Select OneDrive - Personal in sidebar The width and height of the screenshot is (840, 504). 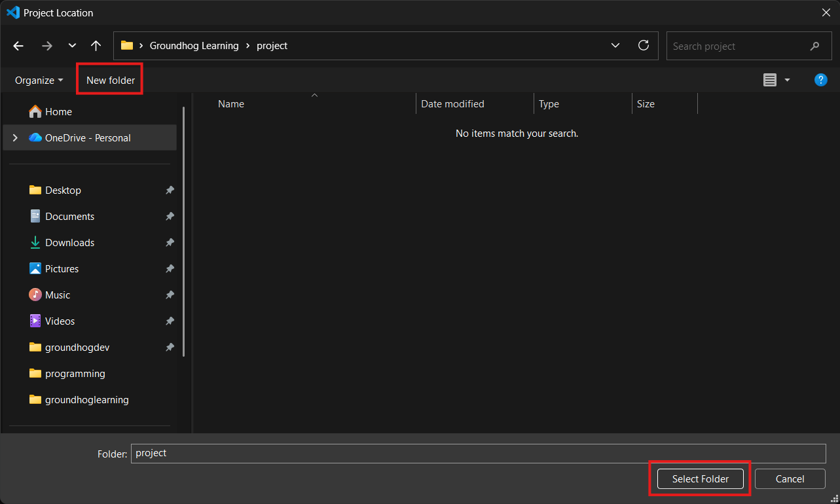pos(90,138)
